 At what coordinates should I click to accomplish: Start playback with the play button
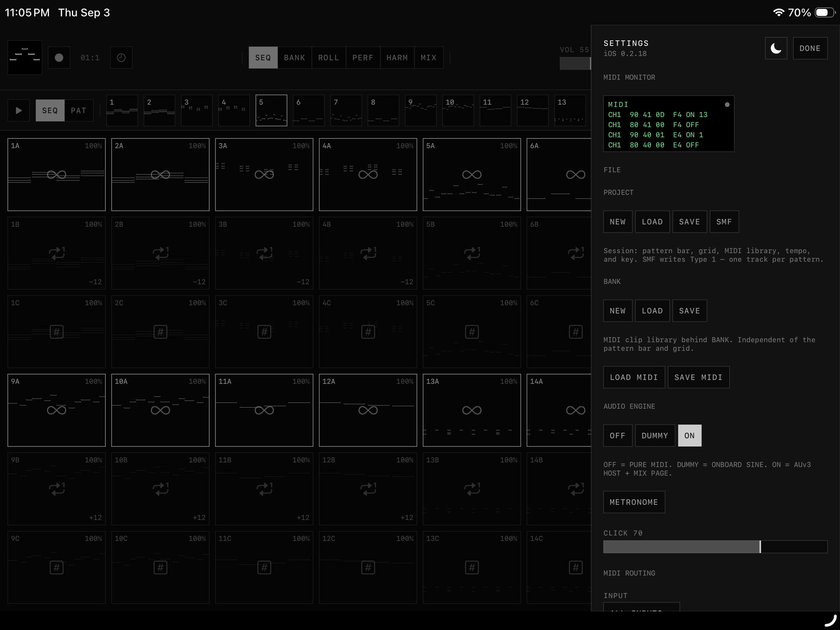click(x=19, y=110)
